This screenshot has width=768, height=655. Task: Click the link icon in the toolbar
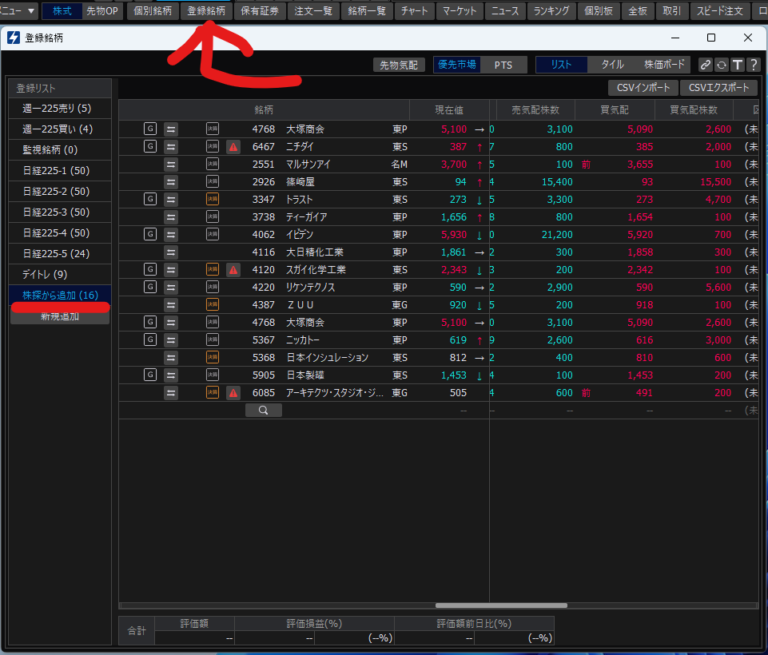[x=706, y=65]
